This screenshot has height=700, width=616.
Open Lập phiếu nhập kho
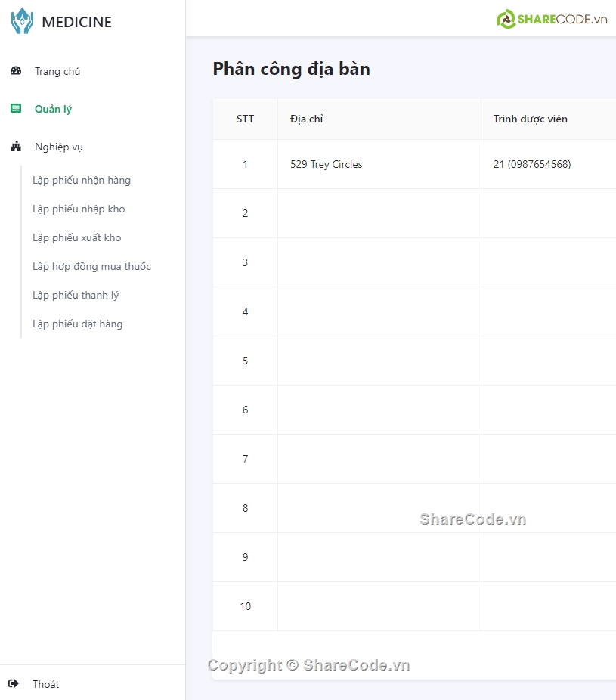(79, 209)
